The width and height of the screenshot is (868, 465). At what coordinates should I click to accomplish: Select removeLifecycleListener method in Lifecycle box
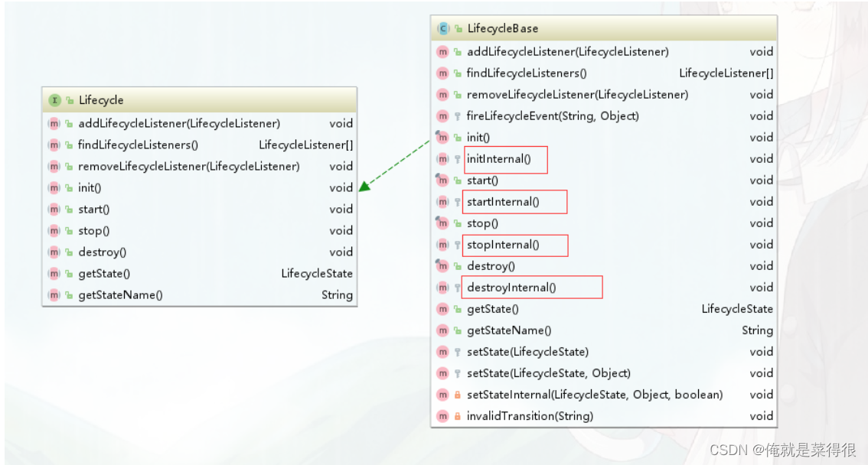coord(189,167)
